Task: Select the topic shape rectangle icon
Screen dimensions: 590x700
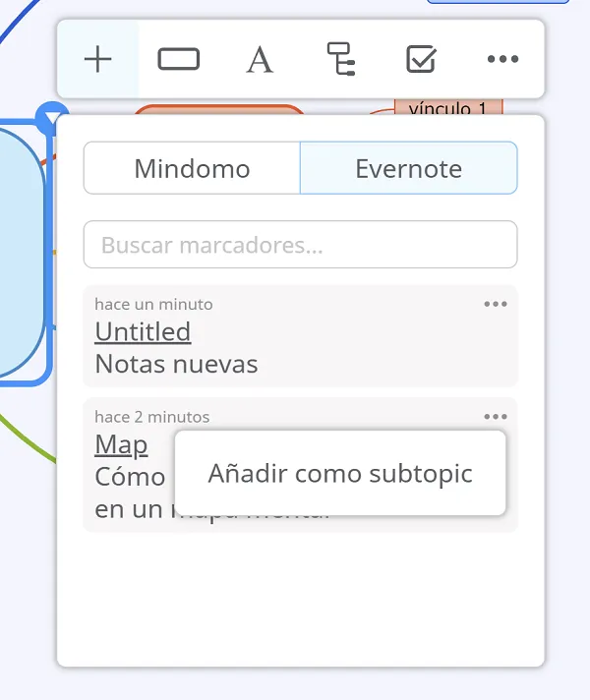Action: click(x=179, y=59)
